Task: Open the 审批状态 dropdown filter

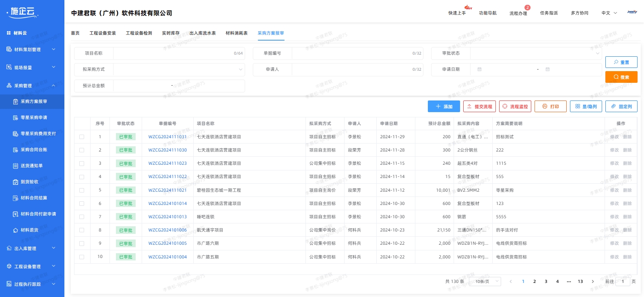Action: [x=536, y=53]
